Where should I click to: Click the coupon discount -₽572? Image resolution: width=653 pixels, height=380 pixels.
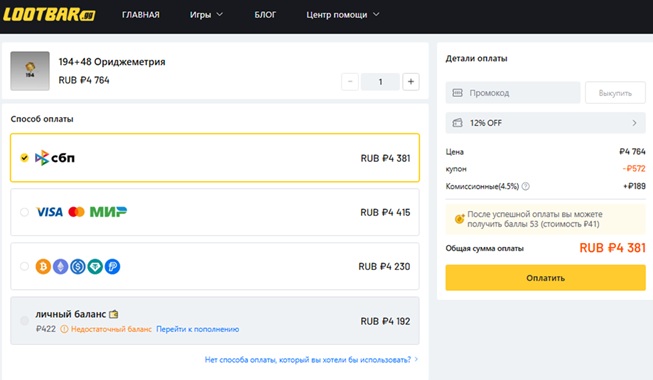(x=634, y=169)
